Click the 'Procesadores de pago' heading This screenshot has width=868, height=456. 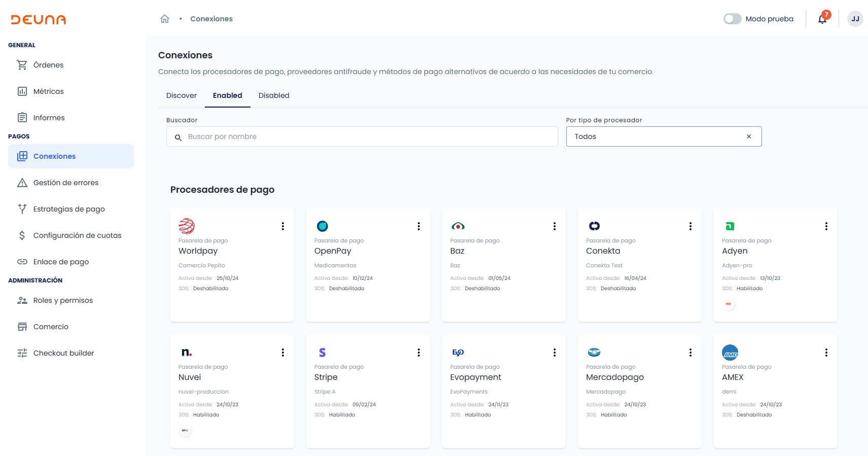[222, 190]
